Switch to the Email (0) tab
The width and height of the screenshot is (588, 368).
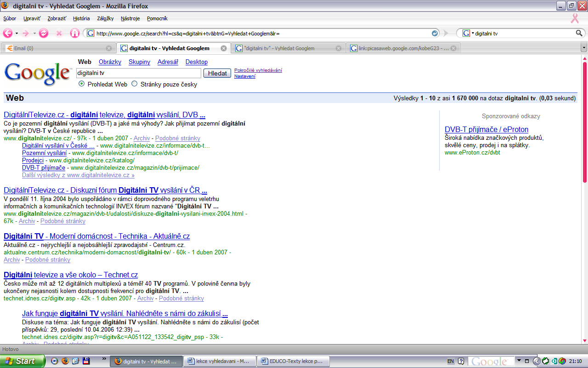pyautogui.click(x=58, y=48)
